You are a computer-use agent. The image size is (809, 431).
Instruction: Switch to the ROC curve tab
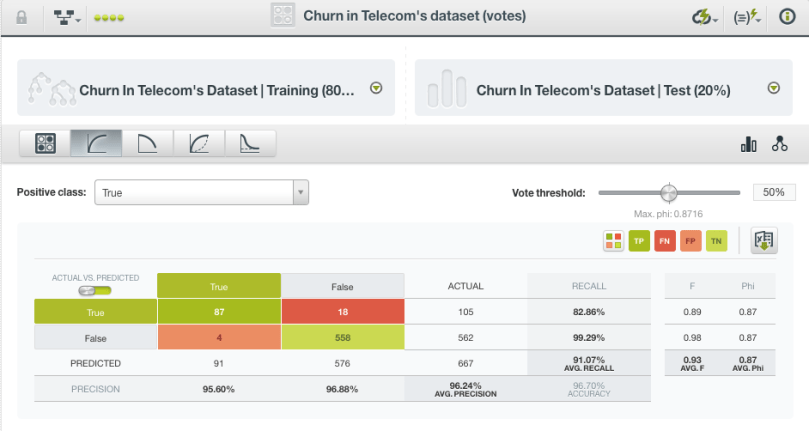(96, 144)
